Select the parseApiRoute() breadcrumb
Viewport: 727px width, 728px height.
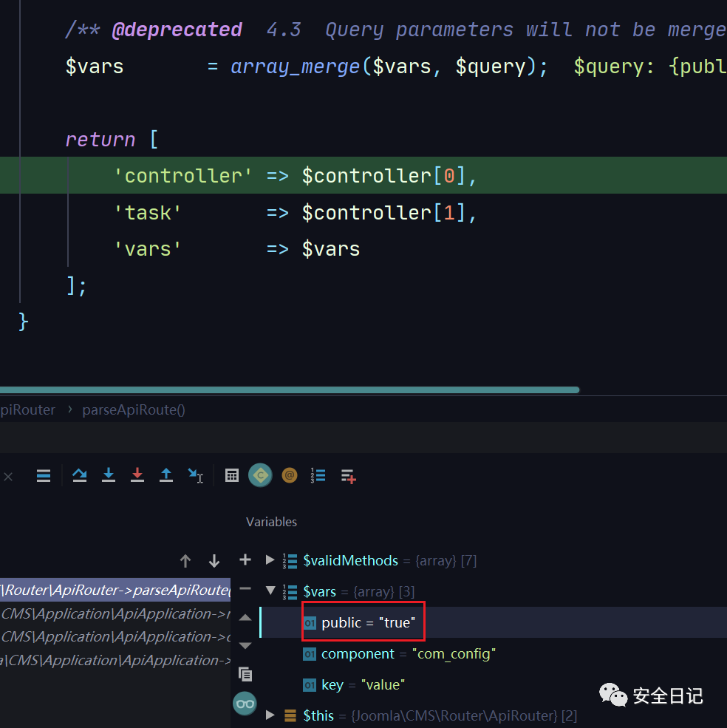[x=134, y=409]
